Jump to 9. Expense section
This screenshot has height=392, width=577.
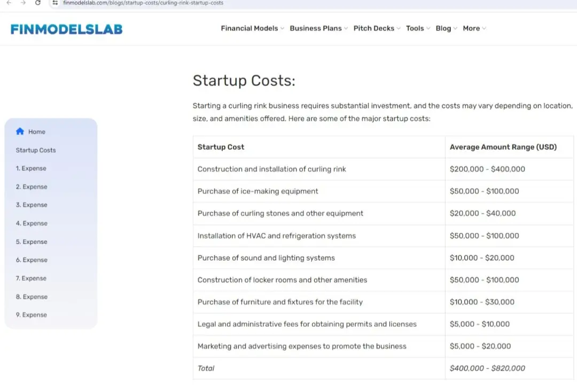32,315
